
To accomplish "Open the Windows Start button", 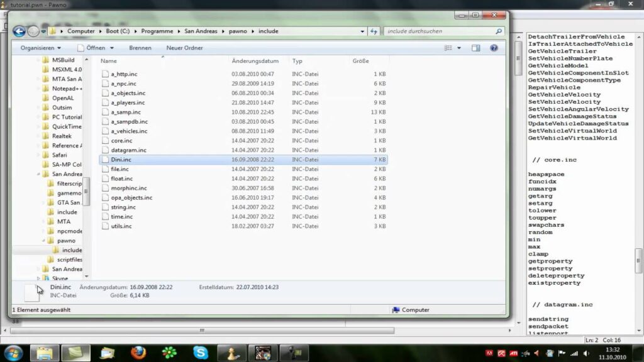I will click(x=14, y=353).
